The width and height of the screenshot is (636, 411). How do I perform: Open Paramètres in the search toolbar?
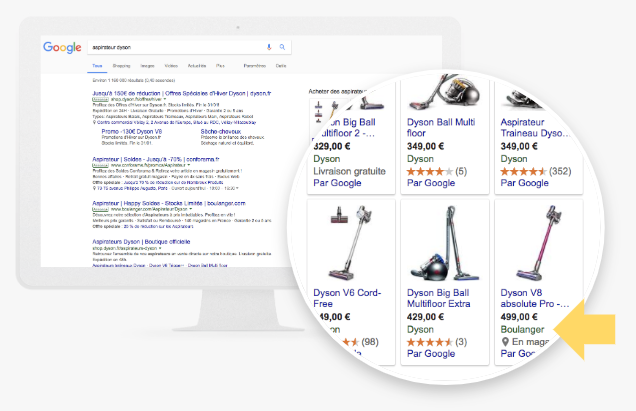pyautogui.click(x=254, y=66)
